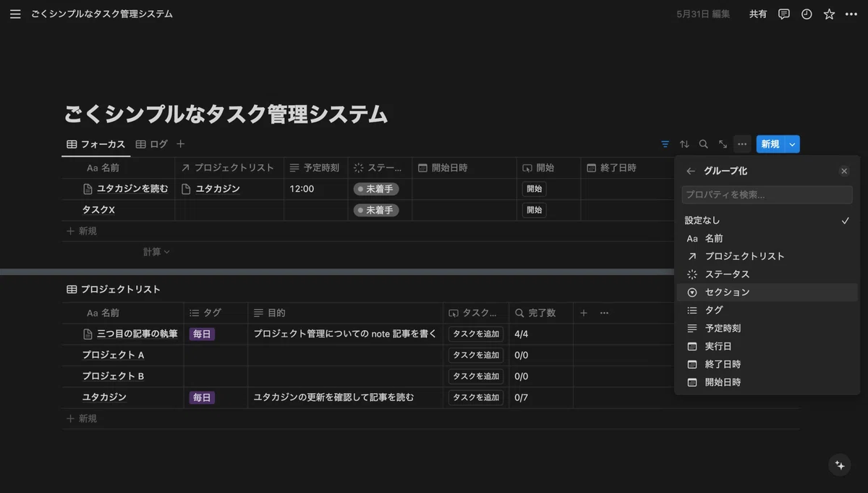Add new row under フォーカス table

click(82, 231)
